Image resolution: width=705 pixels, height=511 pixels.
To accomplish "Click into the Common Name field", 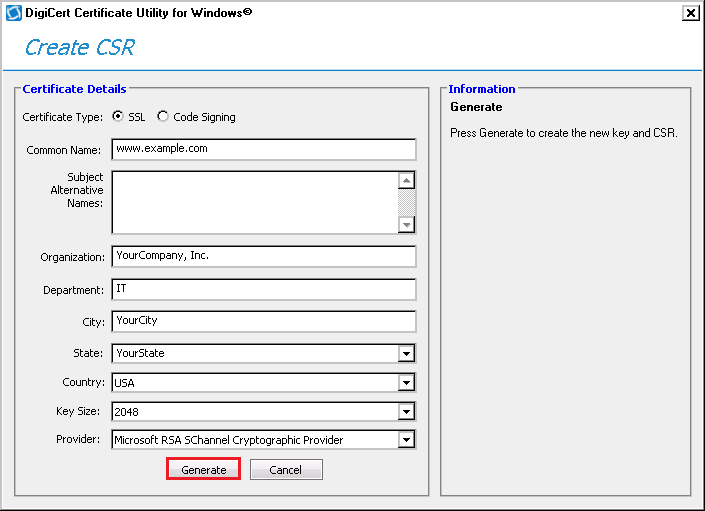I will click(264, 149).
